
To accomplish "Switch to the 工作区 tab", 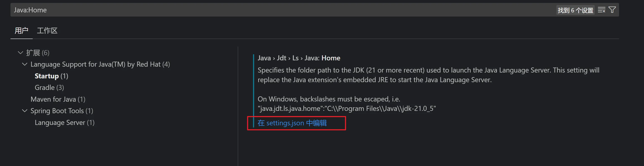I will click(x=47, y=31).
